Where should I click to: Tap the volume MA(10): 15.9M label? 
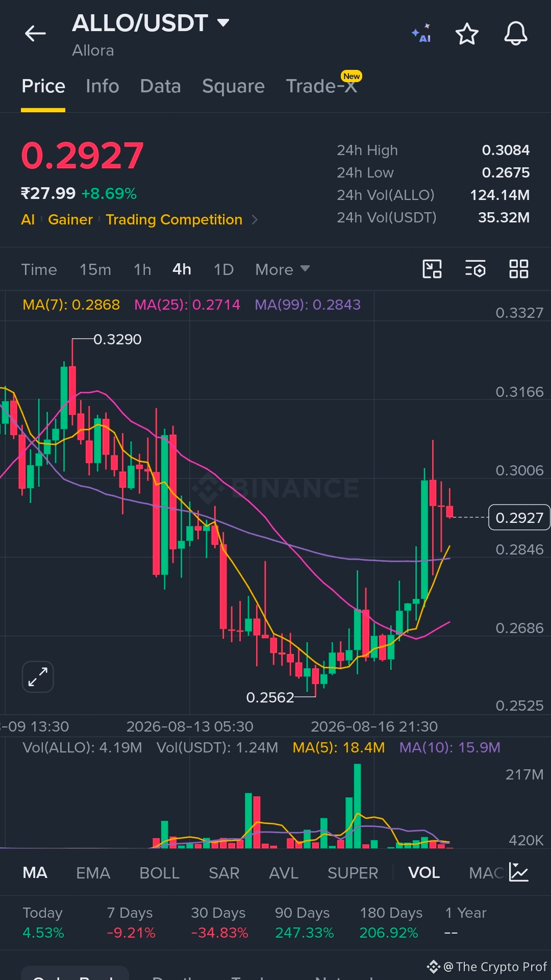coord(450,747)
